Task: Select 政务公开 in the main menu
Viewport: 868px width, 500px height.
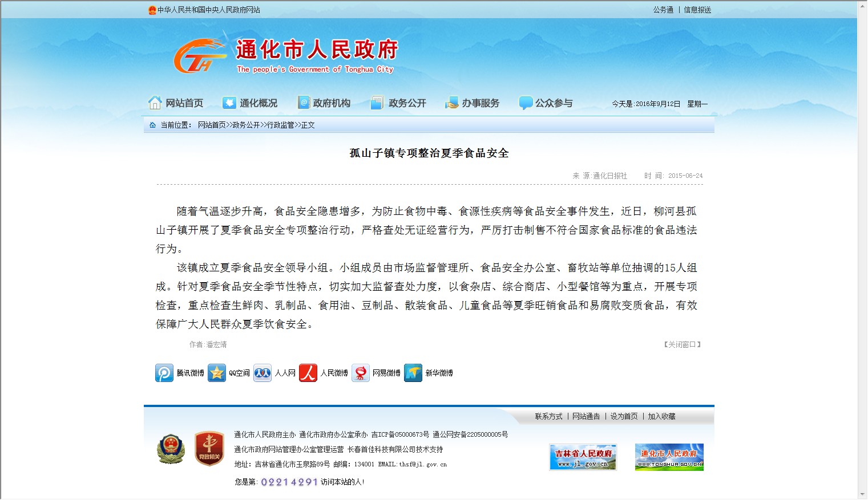Action: [398, 103]
